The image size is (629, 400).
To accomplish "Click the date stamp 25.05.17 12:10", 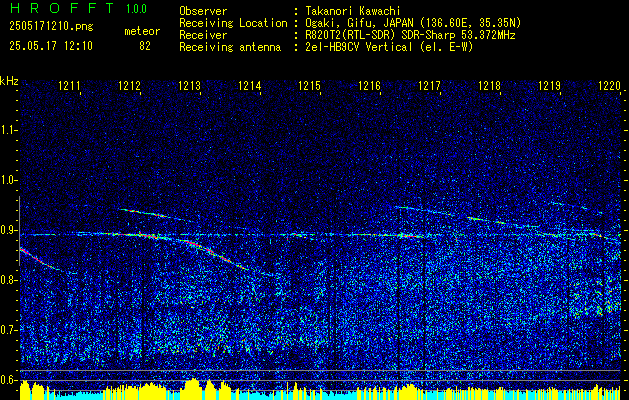I will click(x=51, y=46).
